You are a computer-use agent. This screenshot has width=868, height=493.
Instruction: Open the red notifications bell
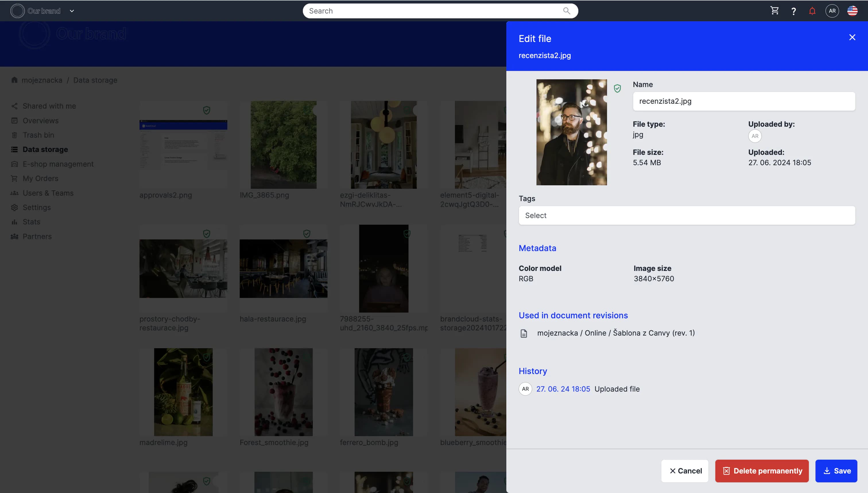pos(812,11)
